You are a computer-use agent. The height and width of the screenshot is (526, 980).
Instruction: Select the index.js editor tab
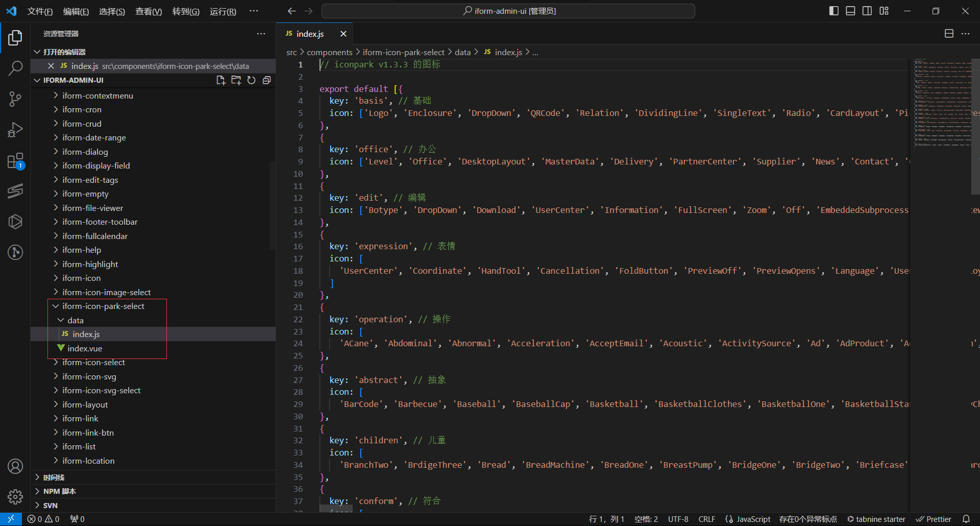pyautogui.click(x=310, y=34)
